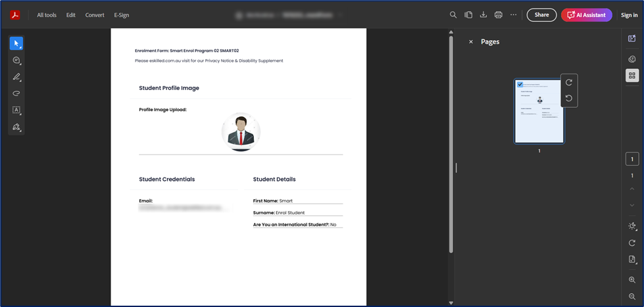Click Sign in

click(x=630, y=15)
